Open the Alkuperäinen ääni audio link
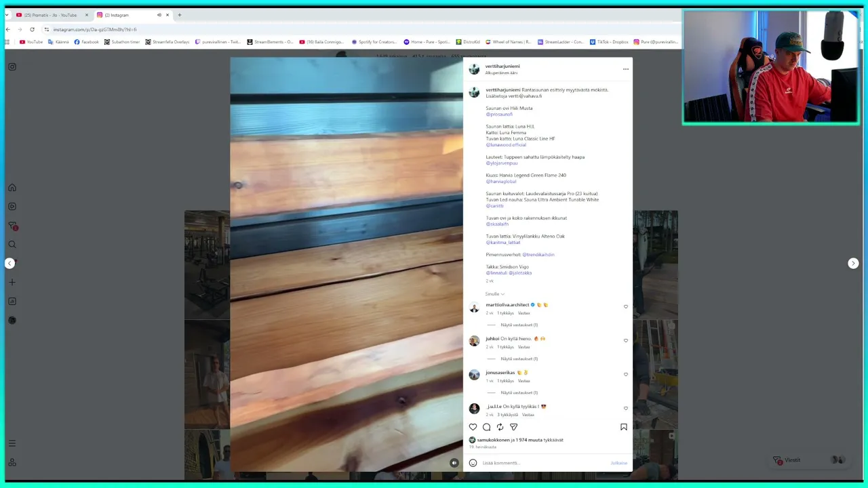This screenshot has width=868, height=488. (501, 73)
